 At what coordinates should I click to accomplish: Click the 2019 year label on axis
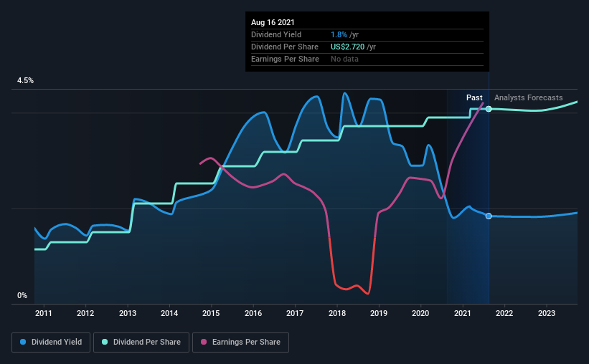(x=379, y=313)
